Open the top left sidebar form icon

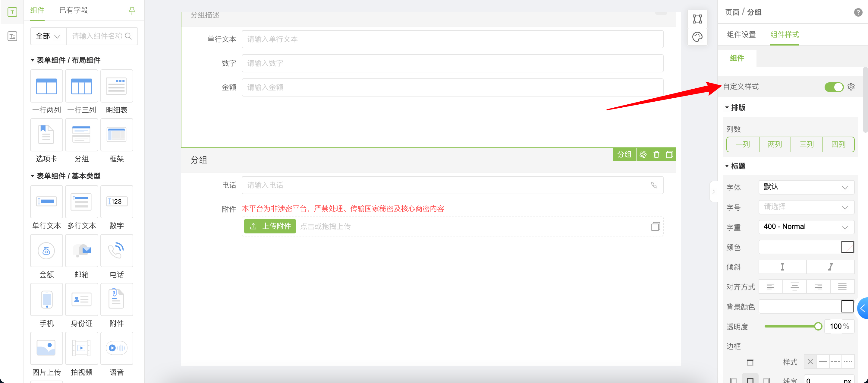coord(12,12)
